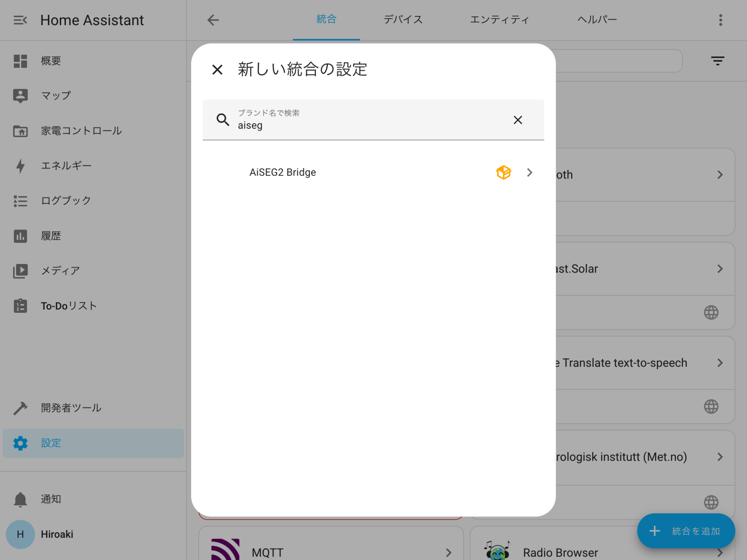747x560 pixels.
Task: Click the MQTT card title
Action: tap(267, 553)
